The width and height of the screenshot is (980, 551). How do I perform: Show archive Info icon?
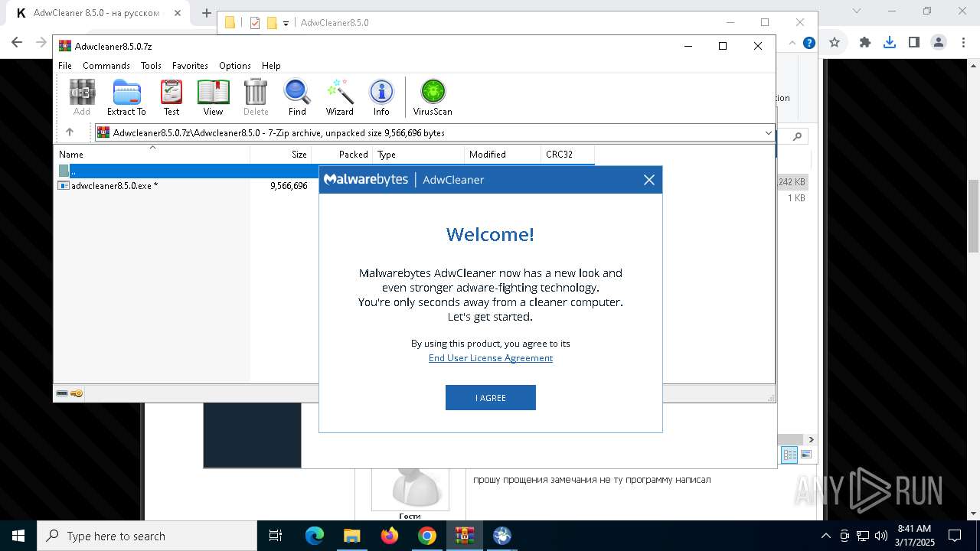point(381,97)
